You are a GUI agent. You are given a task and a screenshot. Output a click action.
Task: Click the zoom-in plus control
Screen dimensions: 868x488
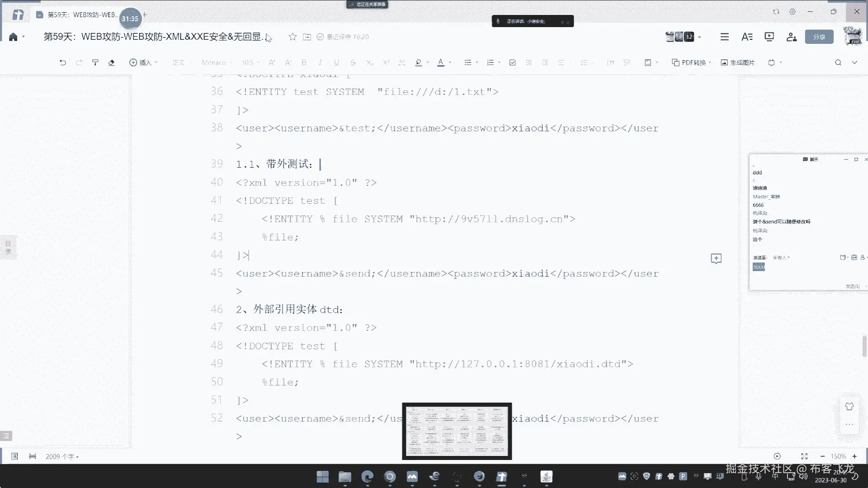click(854, 456)
